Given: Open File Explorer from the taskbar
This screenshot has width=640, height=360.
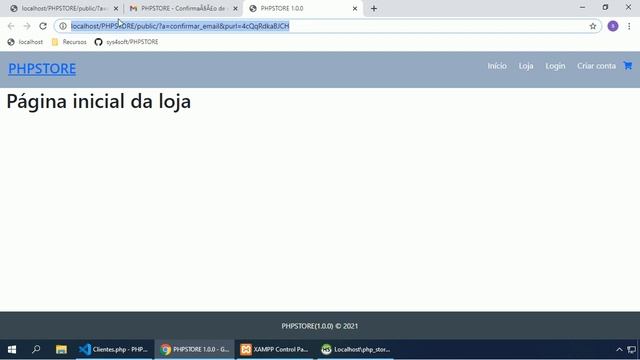Looking at the screenshot, I should click(61, 349).
